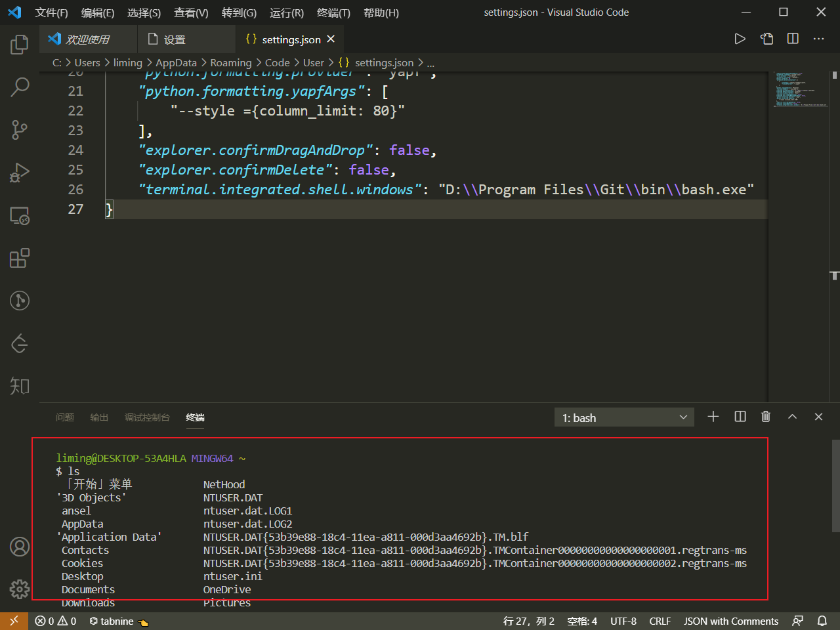840x630 pixels.
Task: Open the Source Control view
Action: coord(19,129)
